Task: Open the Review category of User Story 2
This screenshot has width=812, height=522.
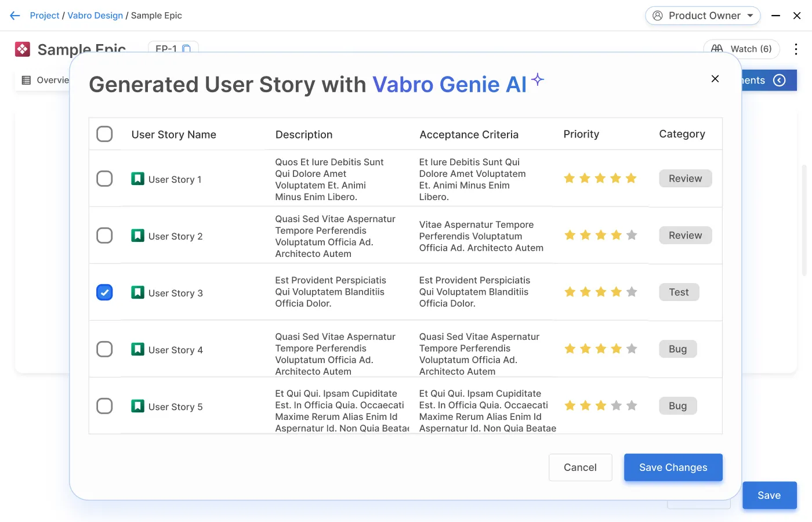Action: [686, 235]
